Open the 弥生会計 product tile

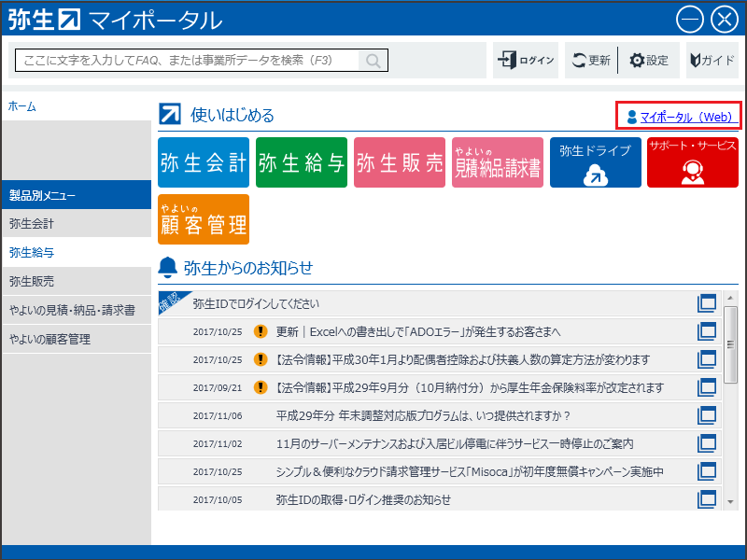click(x=204, y=162)
